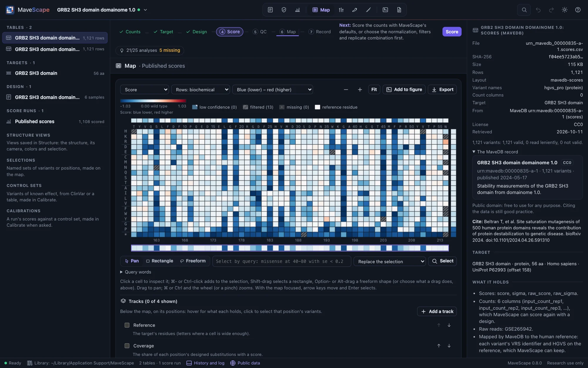Viewport: 588px width, 368px height.
Task: Click the search magnifier icon
Action: pos(524,10)
